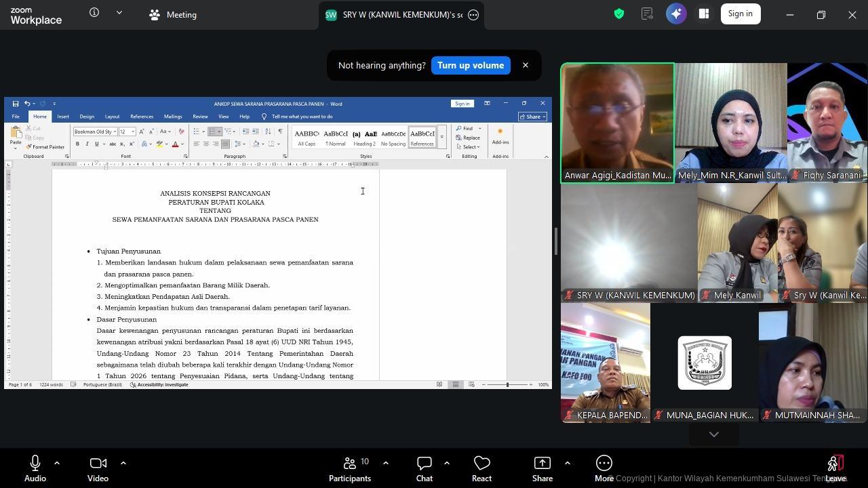This screenshot has width=868, height=488.
Task: Click the Sign in button
Action: [740, 14]
